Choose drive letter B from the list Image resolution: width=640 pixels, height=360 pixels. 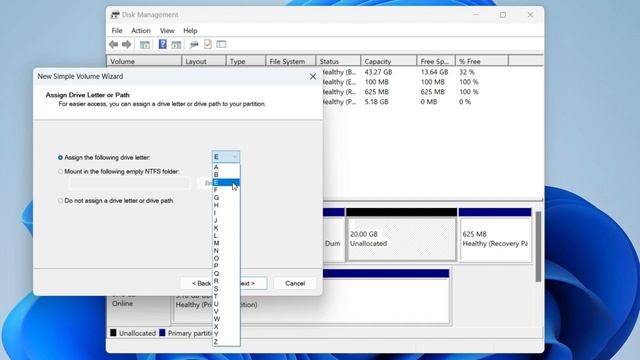point(226,175)
